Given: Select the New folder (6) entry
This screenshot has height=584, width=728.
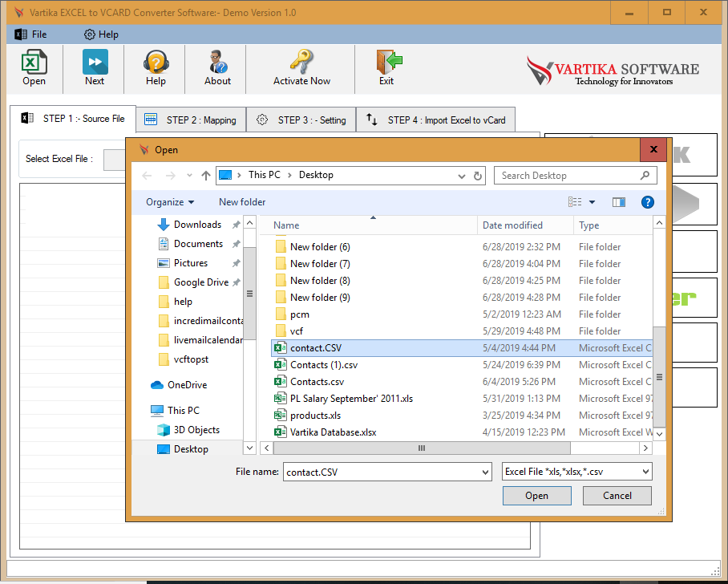Looking at the screenshot, I should (461, 247).
